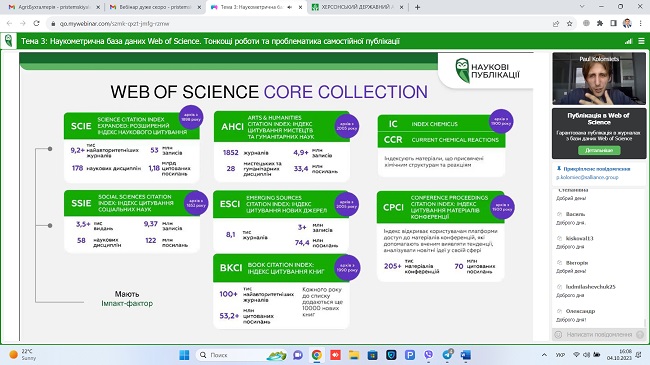650x365 pixels.
Task: Select chat message from ludmilashevchuk25
Action: pos(590,291)
